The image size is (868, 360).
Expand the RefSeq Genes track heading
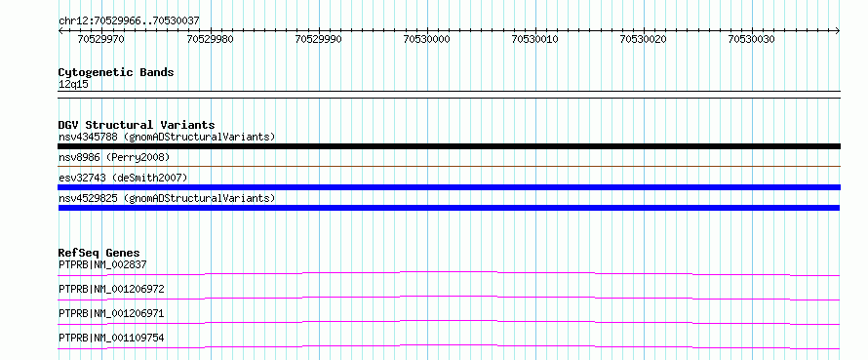99,253
